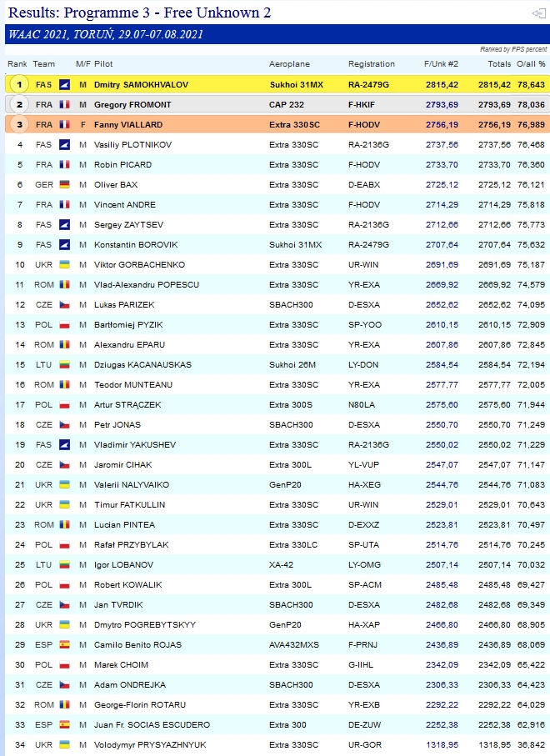Select pilot name Timur FATKULLIN
The width and height of the screenshot is (550, 756).
pos(130,505)
